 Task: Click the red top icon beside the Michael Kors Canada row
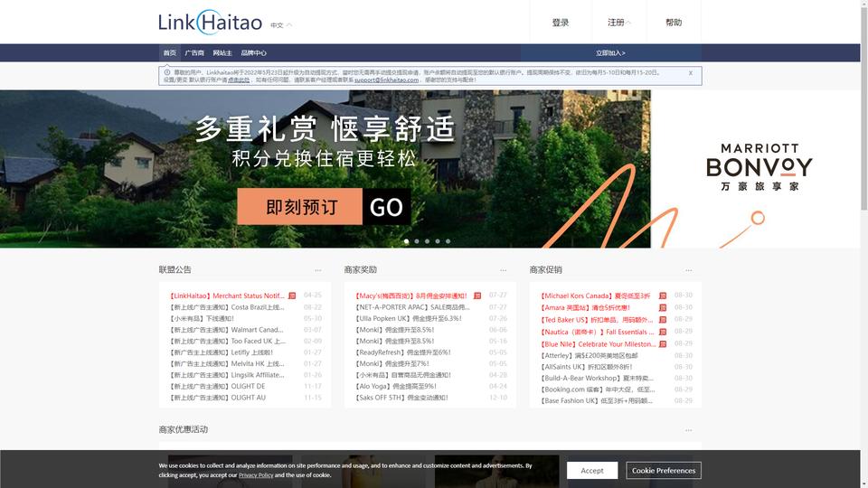663,296
